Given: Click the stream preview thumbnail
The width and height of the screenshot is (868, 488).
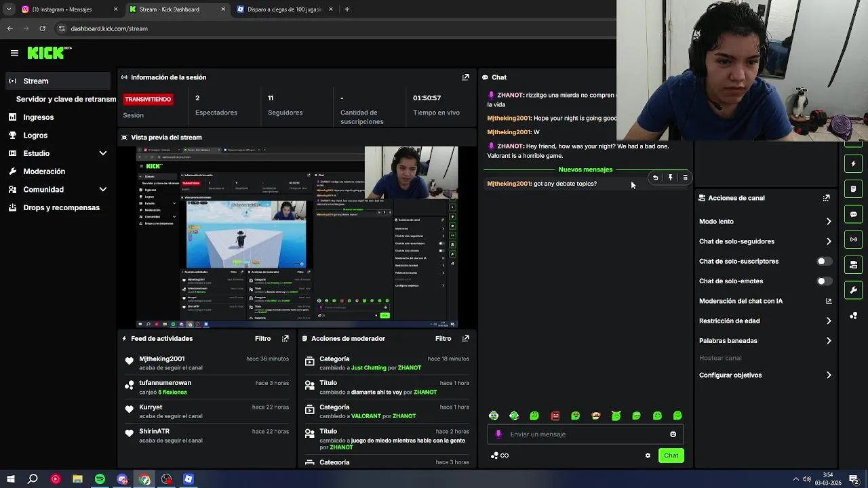Looking at the screenshot, I should pos(297,237).
